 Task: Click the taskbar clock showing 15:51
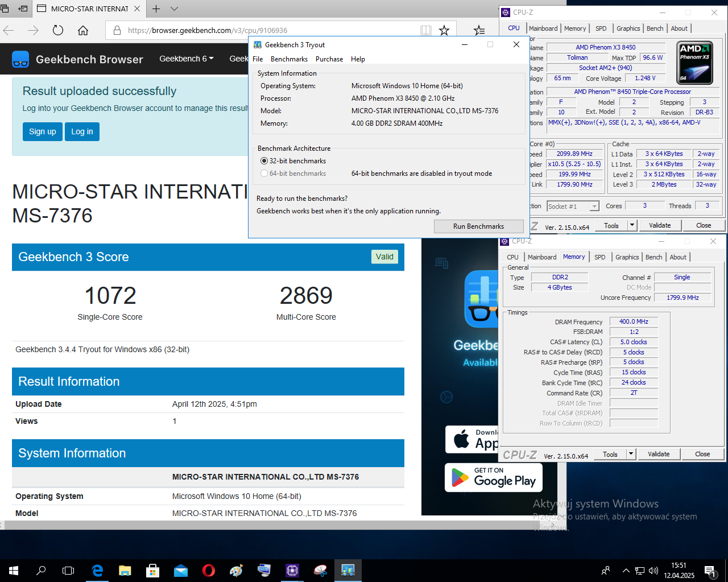pyautogui.click(x=679, y=570)
